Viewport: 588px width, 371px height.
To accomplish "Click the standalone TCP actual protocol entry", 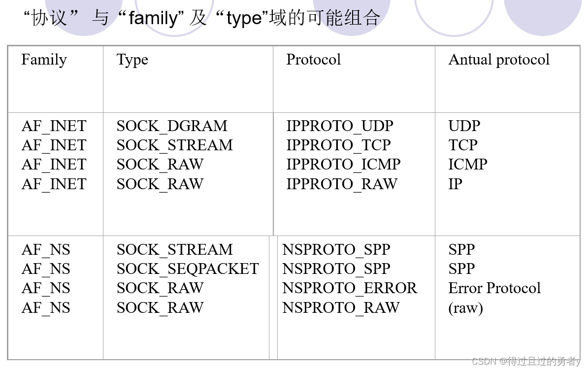I will click(x=462, y=145).
